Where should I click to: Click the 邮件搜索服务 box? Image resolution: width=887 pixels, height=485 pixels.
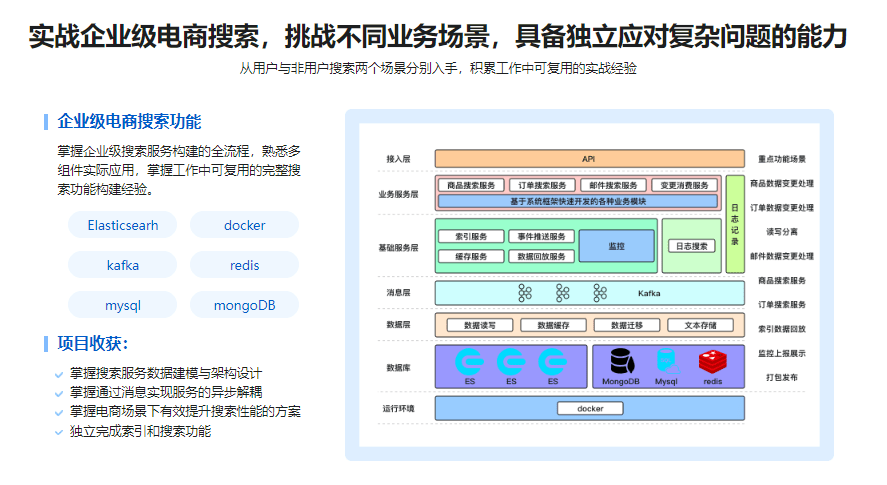click(613, 185)
